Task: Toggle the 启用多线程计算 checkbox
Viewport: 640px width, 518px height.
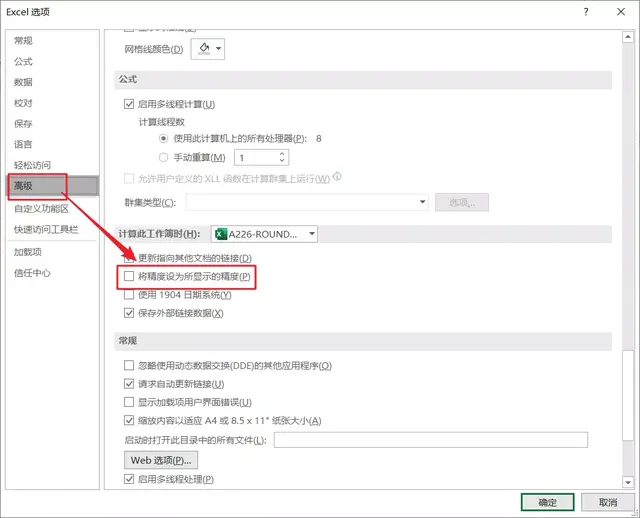Action: pyautogui.click(x=129, y=104)
